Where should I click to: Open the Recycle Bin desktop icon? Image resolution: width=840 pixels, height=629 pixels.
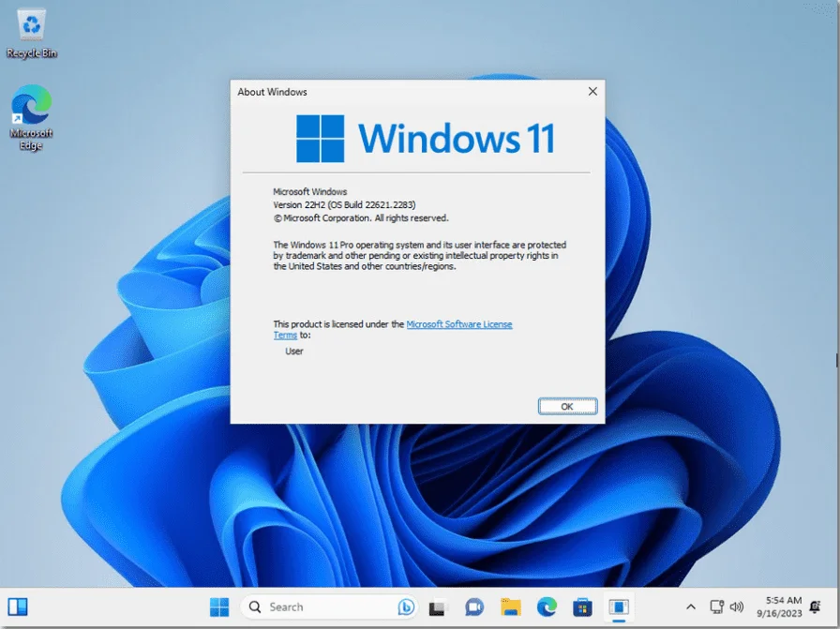(32, 33)
